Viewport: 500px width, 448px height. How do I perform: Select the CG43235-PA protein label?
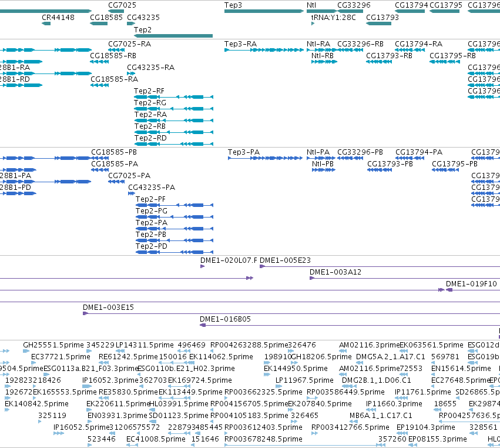152,188
